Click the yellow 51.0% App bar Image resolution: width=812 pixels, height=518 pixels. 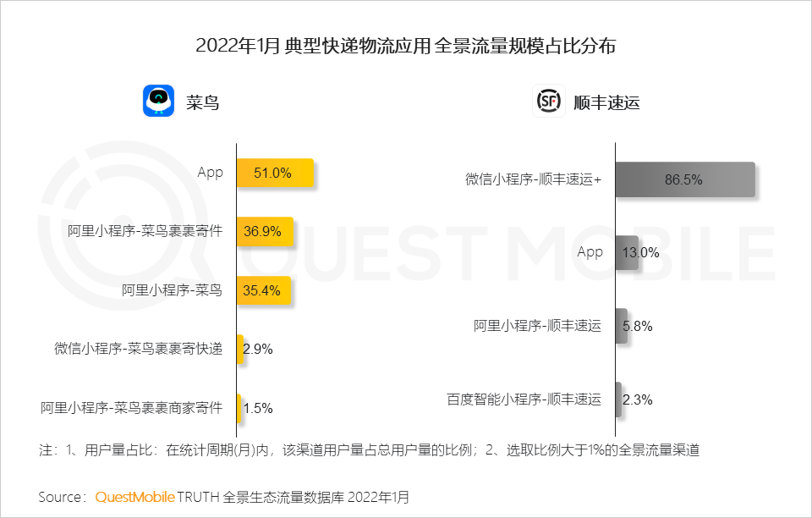pyautogui.click(x=275, y=173)
